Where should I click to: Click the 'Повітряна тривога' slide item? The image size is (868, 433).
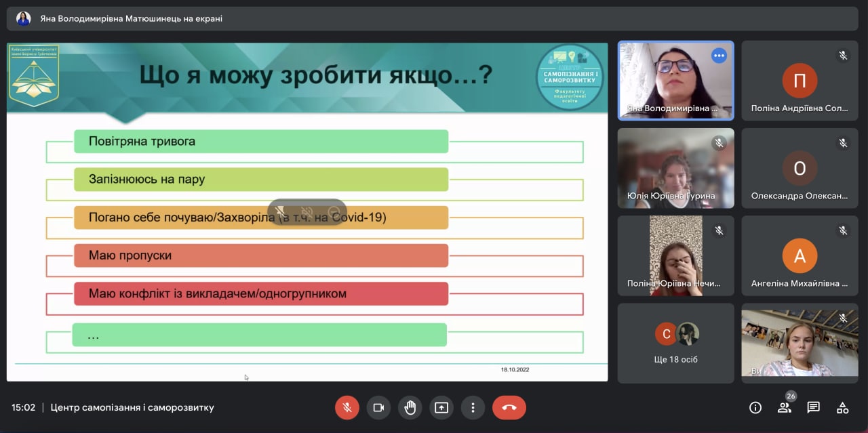pyautogui.click(x=261, y=142)
